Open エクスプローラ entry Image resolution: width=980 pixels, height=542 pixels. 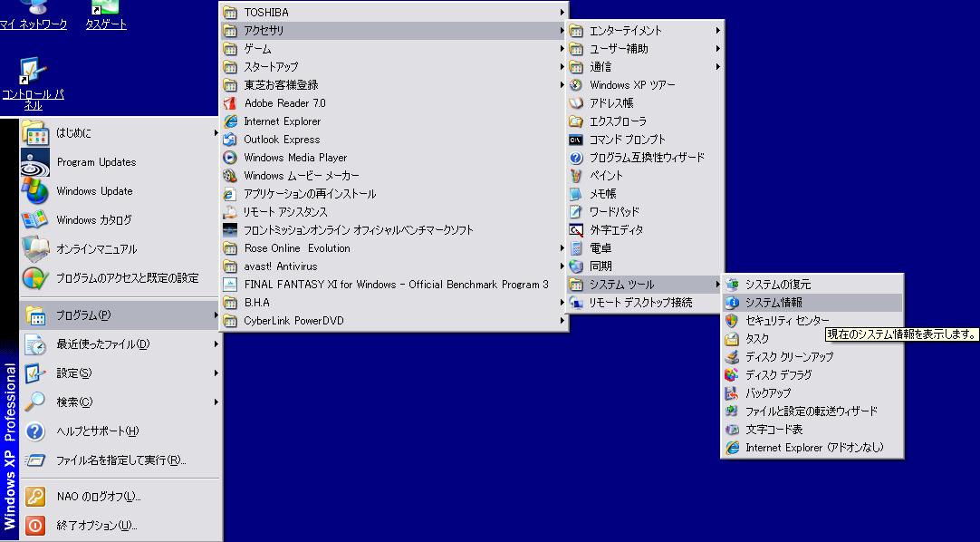(x=645, y=121)
